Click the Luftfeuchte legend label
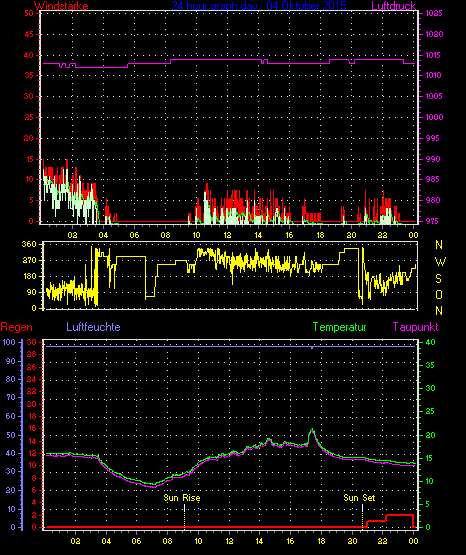 click(93, 327)
